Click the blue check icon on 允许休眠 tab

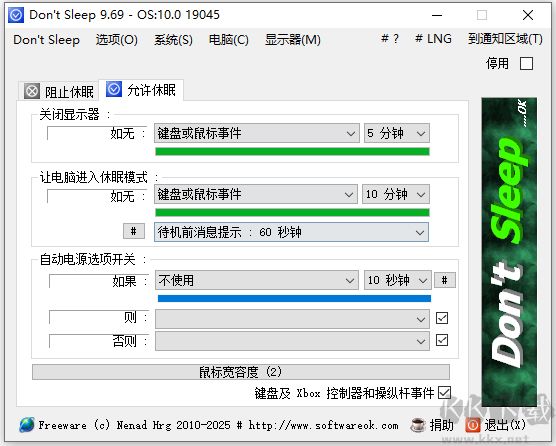pos(114,89)
